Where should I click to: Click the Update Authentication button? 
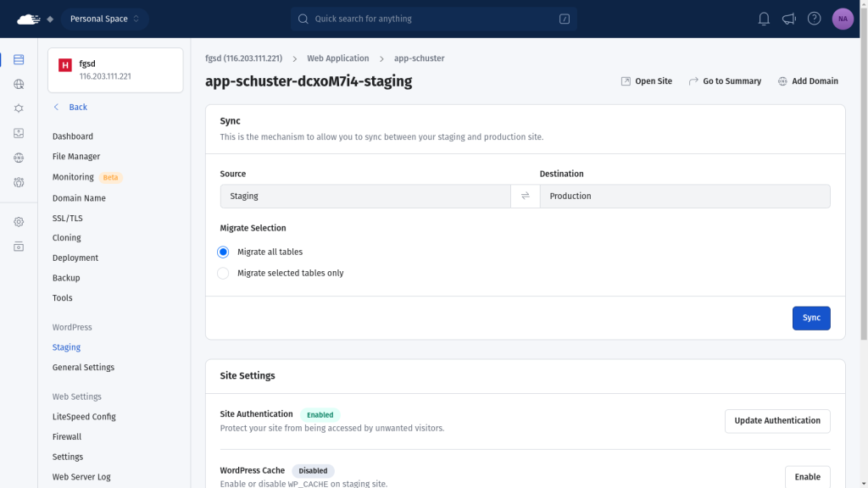pyautogui.click(x=776, y=421)
